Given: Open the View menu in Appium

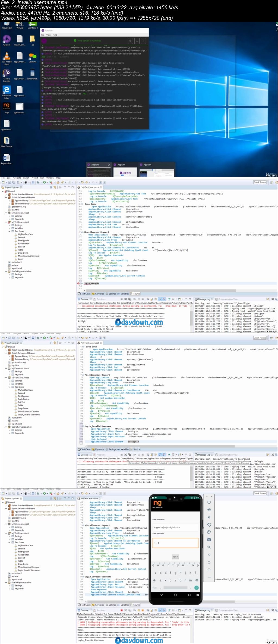Looking at the screenshot, I should pyautogui.click(x=49, y=35).
